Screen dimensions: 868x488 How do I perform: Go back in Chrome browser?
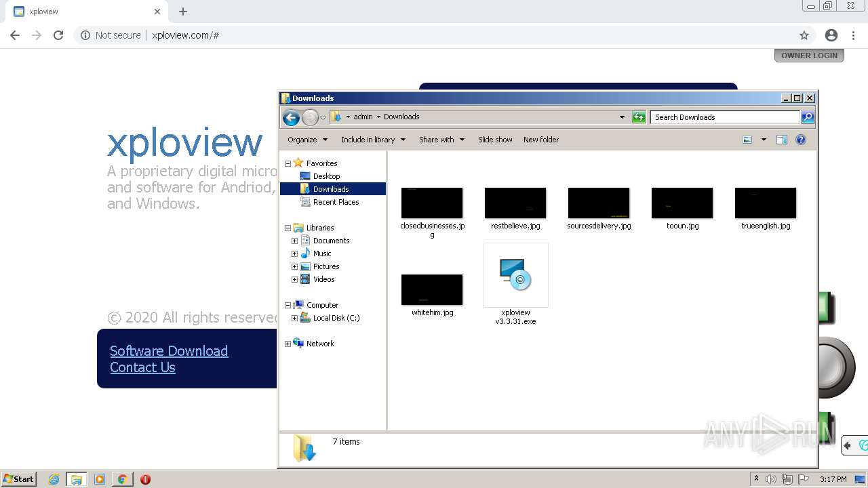pos(15,35)
